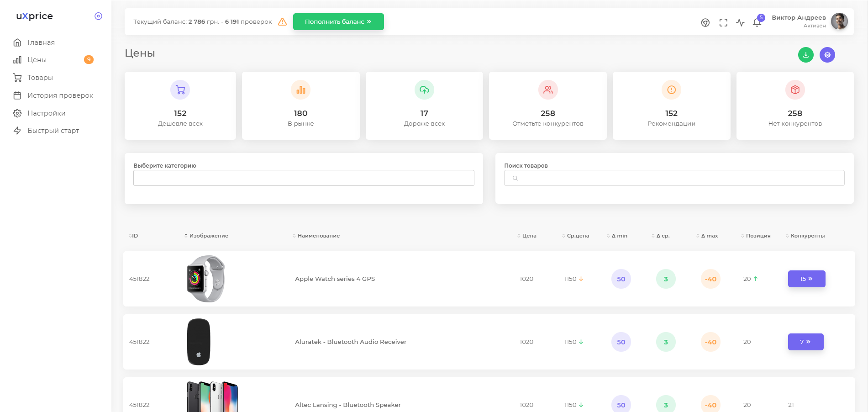Open the Выберите категорию field
Viewport: 868px width, 412px height.
[303, 178]
